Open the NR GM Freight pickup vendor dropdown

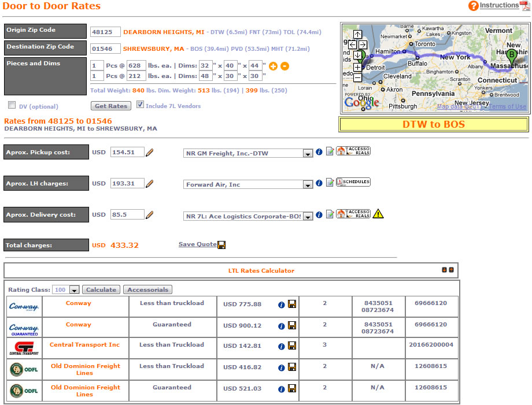click(308, 154)
